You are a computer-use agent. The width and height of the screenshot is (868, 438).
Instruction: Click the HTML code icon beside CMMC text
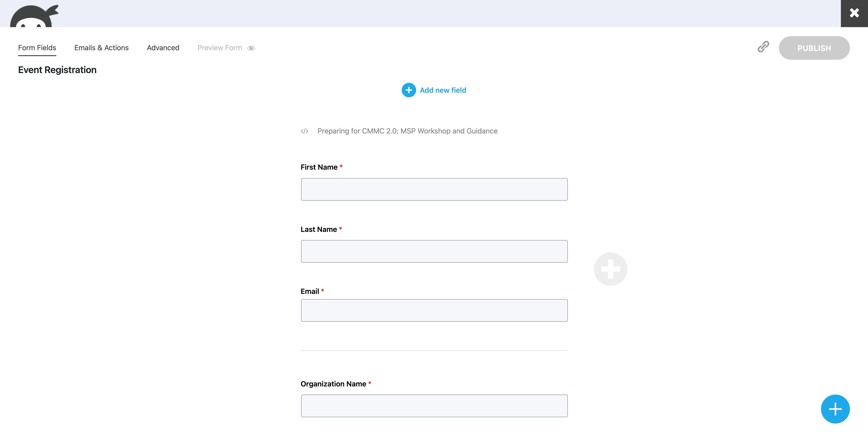coord(304,131)
